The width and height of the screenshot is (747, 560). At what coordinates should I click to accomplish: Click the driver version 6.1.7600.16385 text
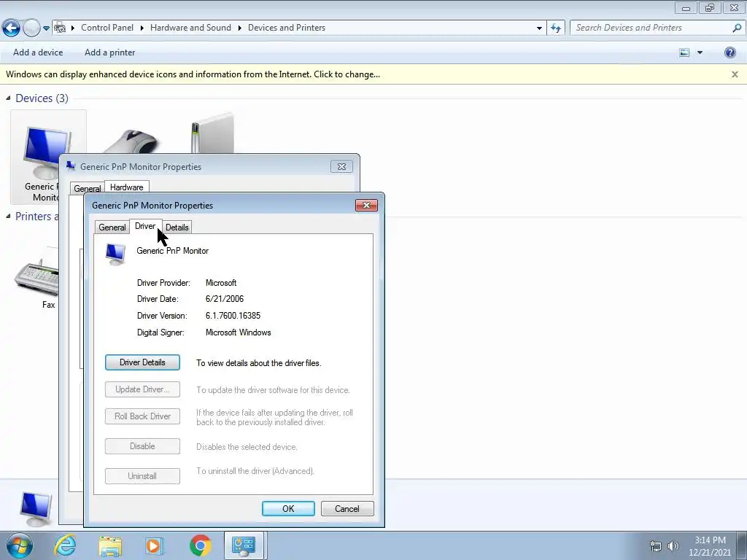[233, 316]
